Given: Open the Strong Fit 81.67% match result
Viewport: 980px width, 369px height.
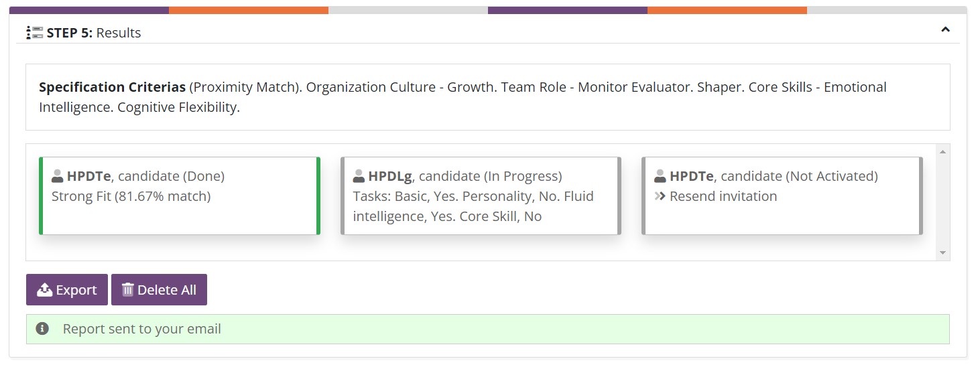Looking at the screenshot, I should [131, 196].
